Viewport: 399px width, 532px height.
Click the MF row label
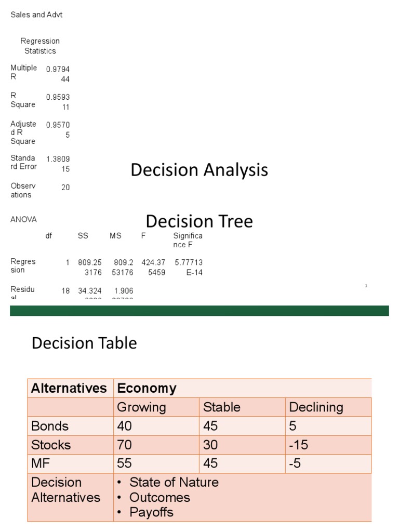point(42,463)
